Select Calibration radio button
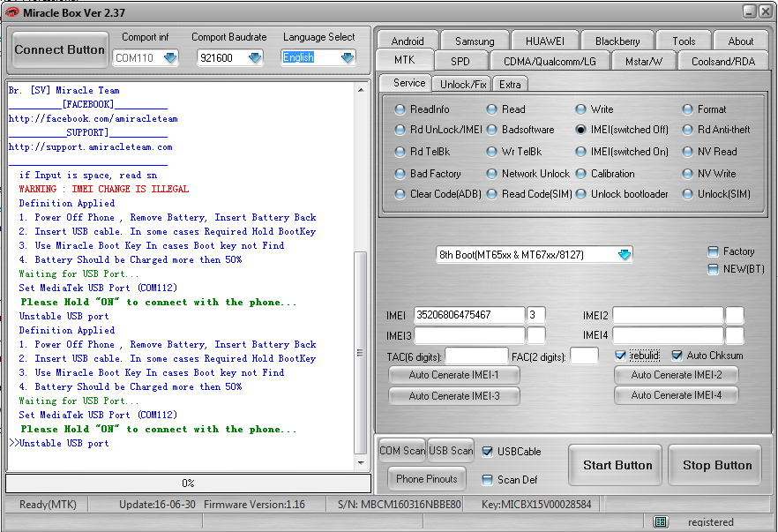This screenshot has width=778, height=532. (x=580, y=174)
